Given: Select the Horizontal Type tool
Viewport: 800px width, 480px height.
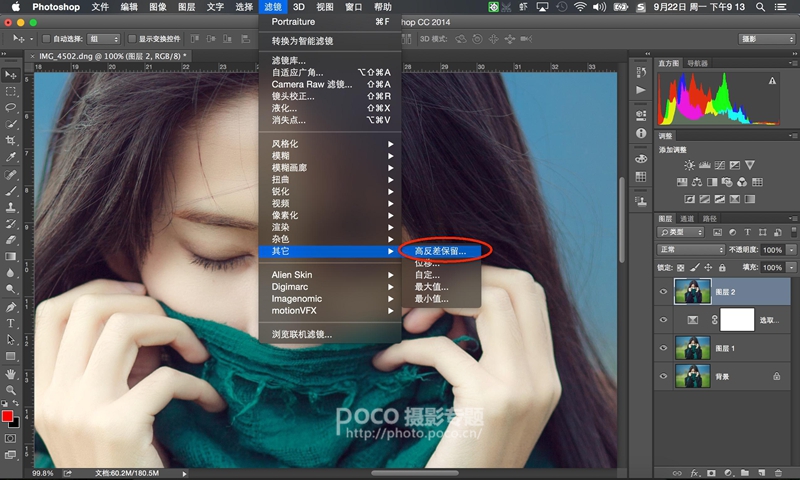Looking at the screenshot, I should pyautogui.click(x=11, y=323).
